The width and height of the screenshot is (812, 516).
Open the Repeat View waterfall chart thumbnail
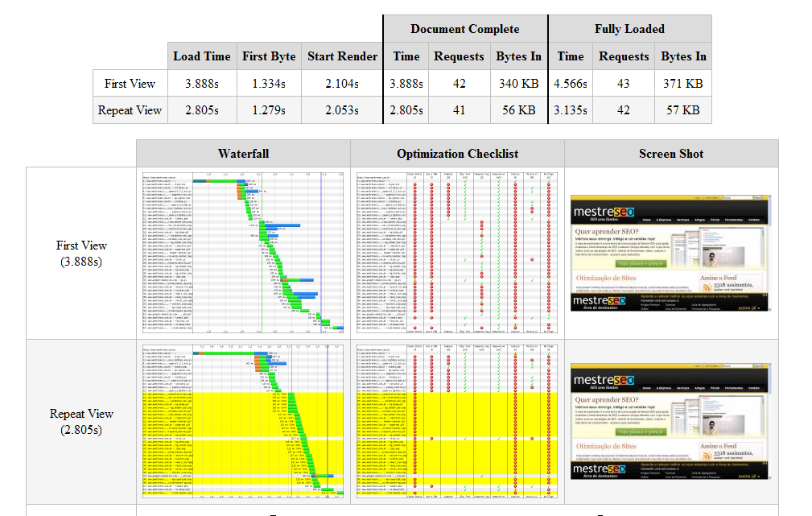243,421
